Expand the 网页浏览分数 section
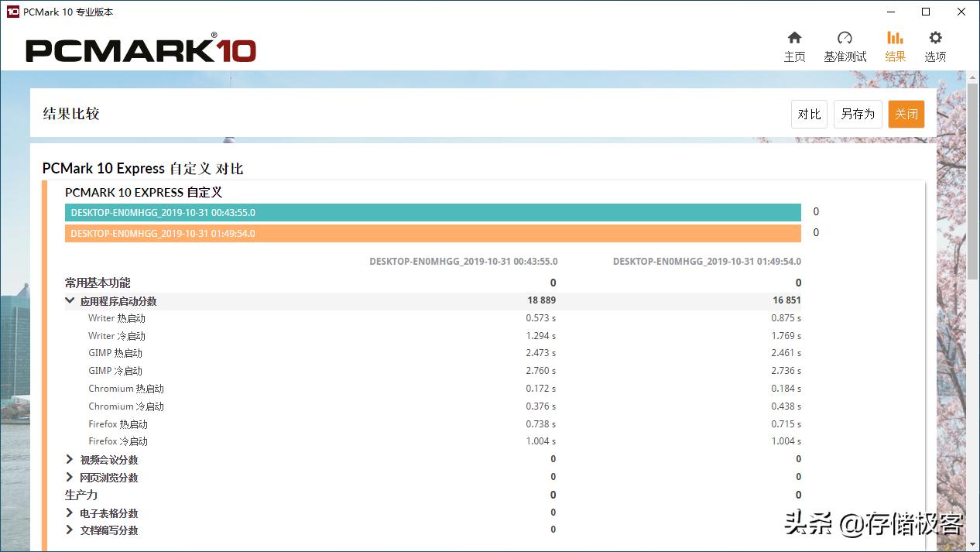Viewport: 980px width, 552px height. click(x=70, y=477)
